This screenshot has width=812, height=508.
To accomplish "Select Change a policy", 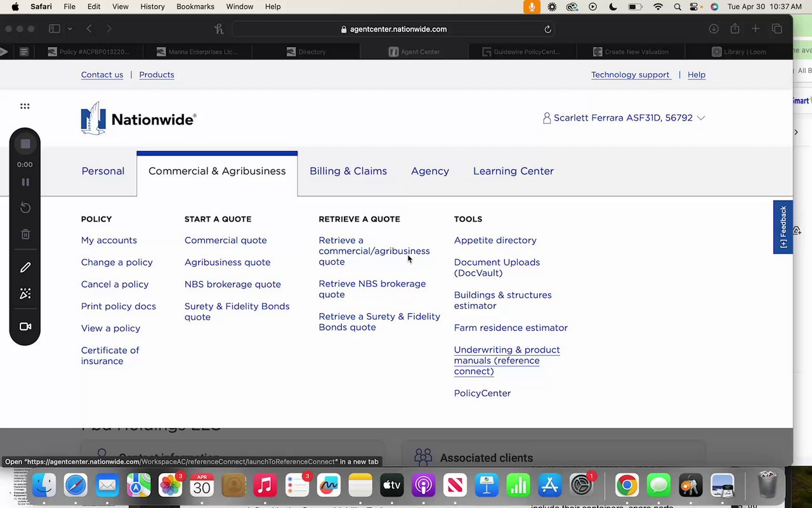I will pos(117,262).
